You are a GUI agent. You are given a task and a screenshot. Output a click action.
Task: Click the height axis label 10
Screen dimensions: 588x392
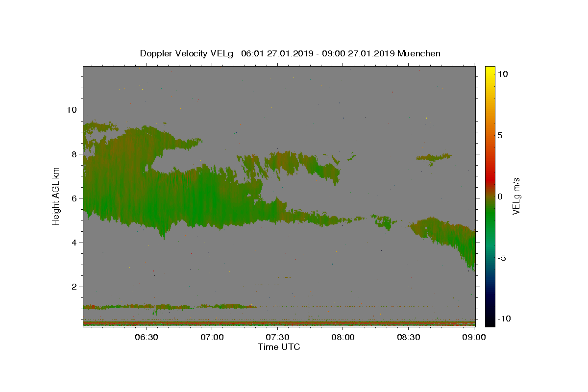point(73,110)
